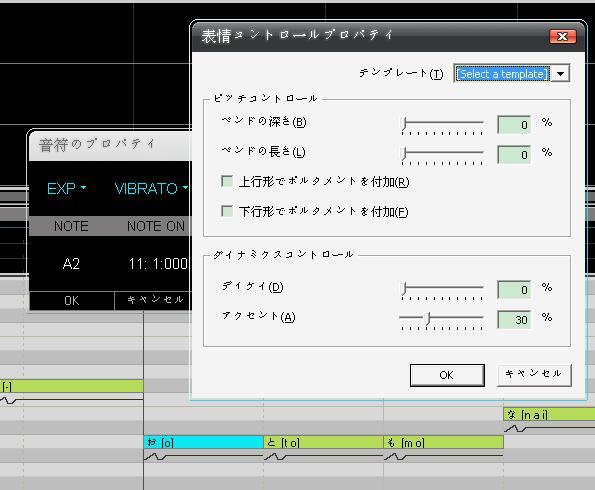Click the NOTE column header
The image size is (595, 490).
[71, 226]
